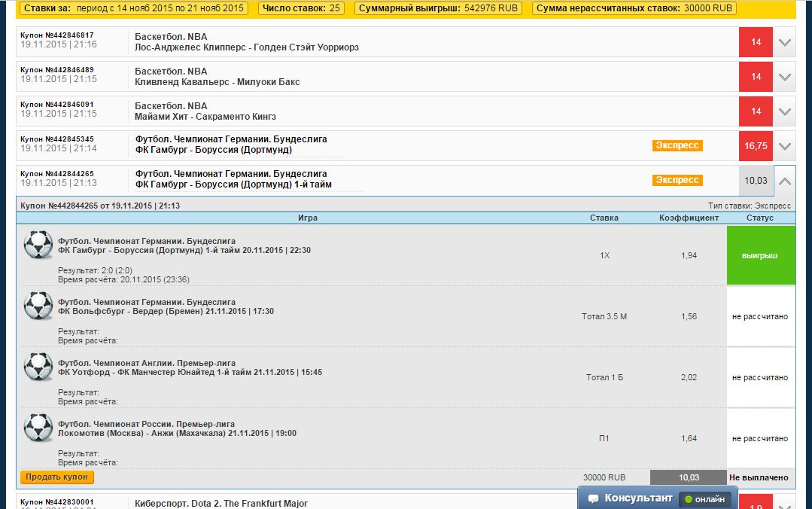Click the 2,02 coefficient value
Viewport: 812px width, 509px height.
coord(689,377)
